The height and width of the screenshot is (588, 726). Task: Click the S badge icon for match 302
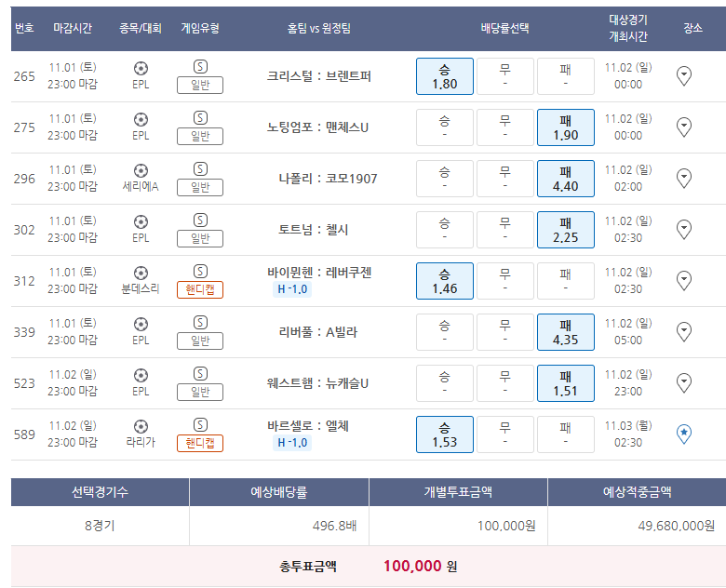tap(200, 220)
